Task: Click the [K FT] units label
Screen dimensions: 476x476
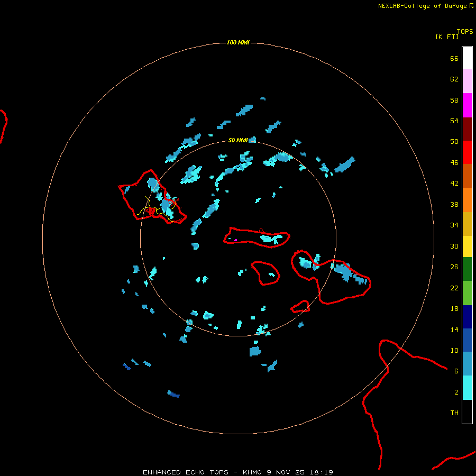Action: pos(447,36)
